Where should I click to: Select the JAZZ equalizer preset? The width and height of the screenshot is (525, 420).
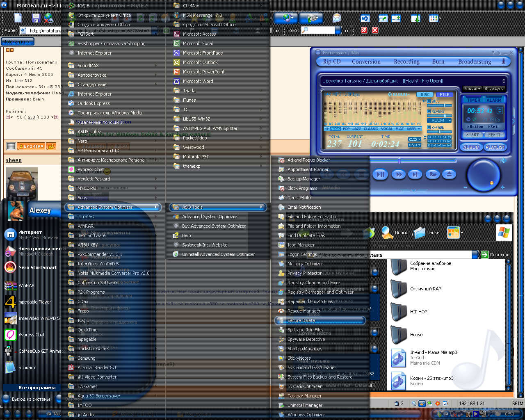(x=357, y=129)
